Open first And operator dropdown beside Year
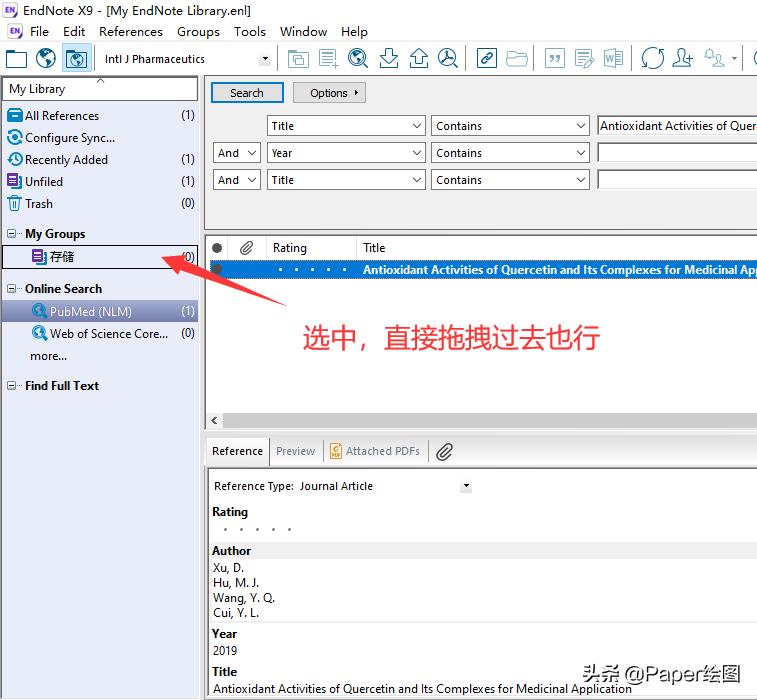Image resolution: width=757 pixels, height=700 pixels. [237, 153]
